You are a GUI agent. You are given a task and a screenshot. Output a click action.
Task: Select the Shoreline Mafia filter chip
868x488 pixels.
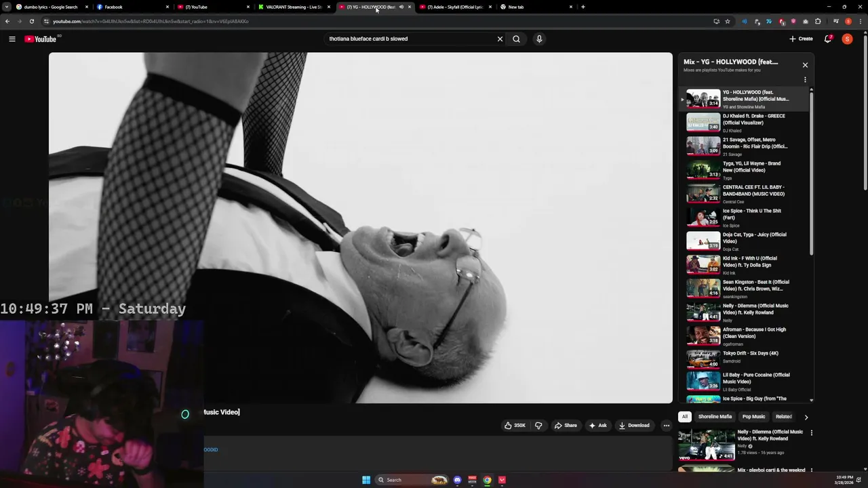coord(715,417)
